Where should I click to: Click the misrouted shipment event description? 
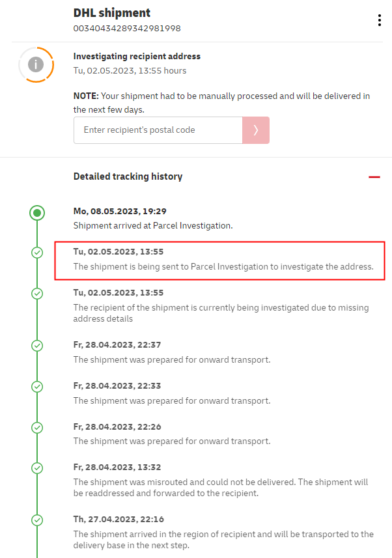220,488
